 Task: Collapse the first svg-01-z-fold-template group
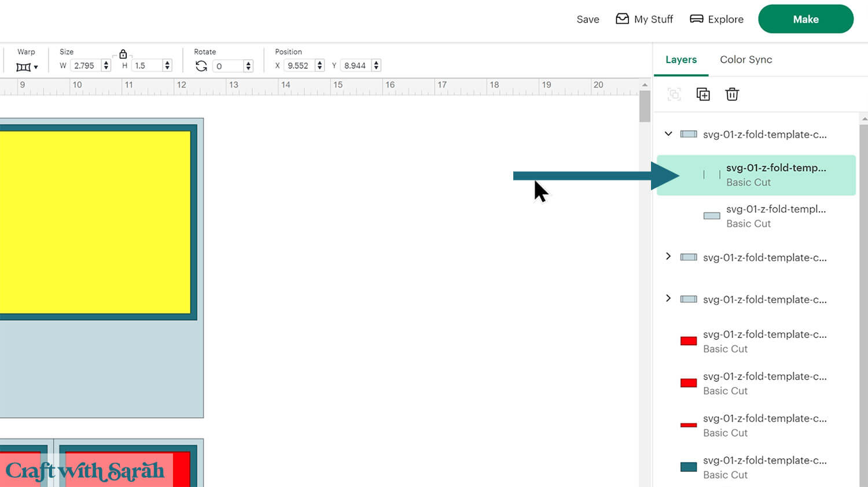668,134
